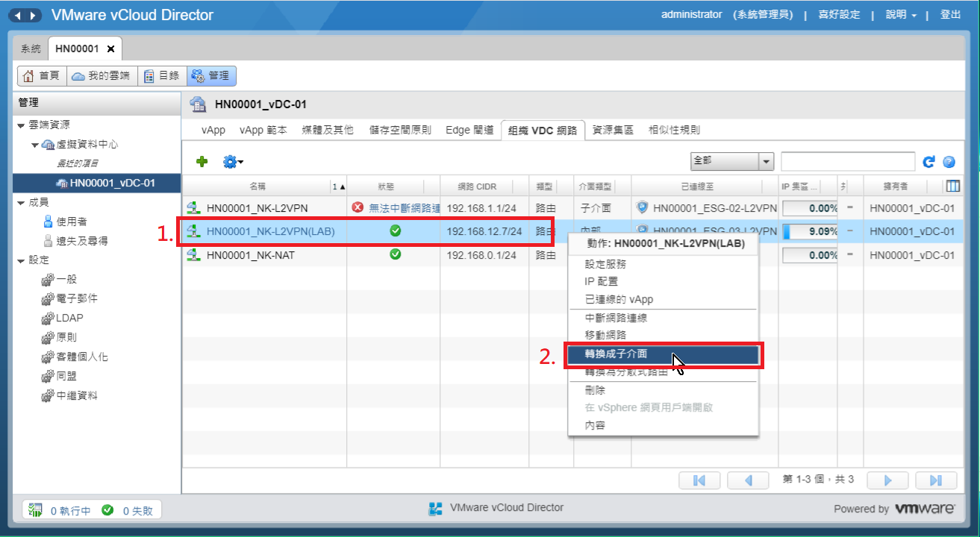Go to 首頁 home button
The width and height of the screenshot is (980, 537).
pos(42,76)
